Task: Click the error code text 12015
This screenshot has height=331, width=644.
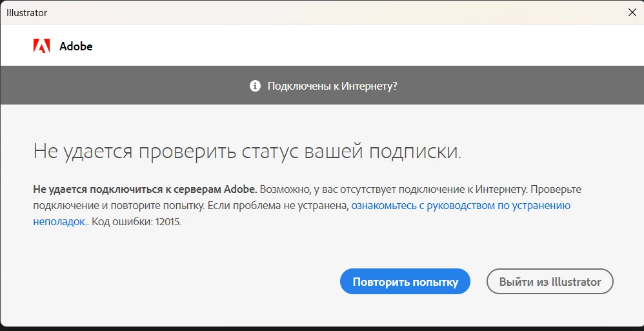Action: (x=168, y=222)
